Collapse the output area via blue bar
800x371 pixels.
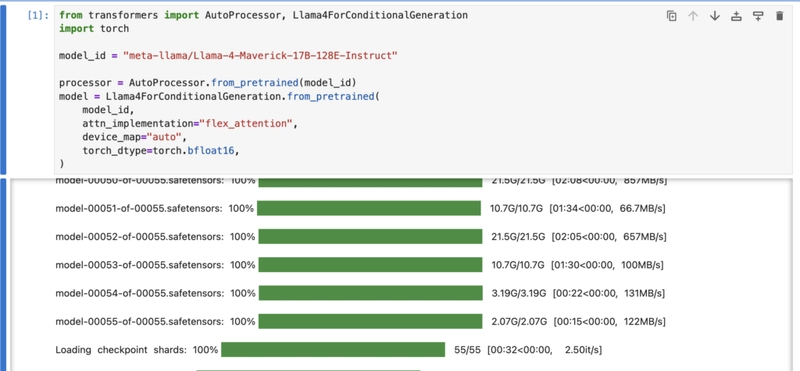(x=3, y=275)
